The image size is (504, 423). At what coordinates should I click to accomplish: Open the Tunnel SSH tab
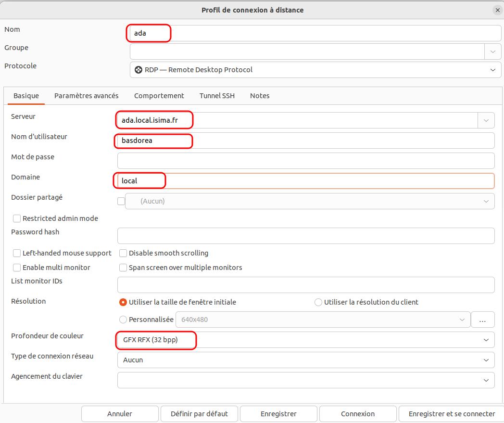click(x=217, y=96)
